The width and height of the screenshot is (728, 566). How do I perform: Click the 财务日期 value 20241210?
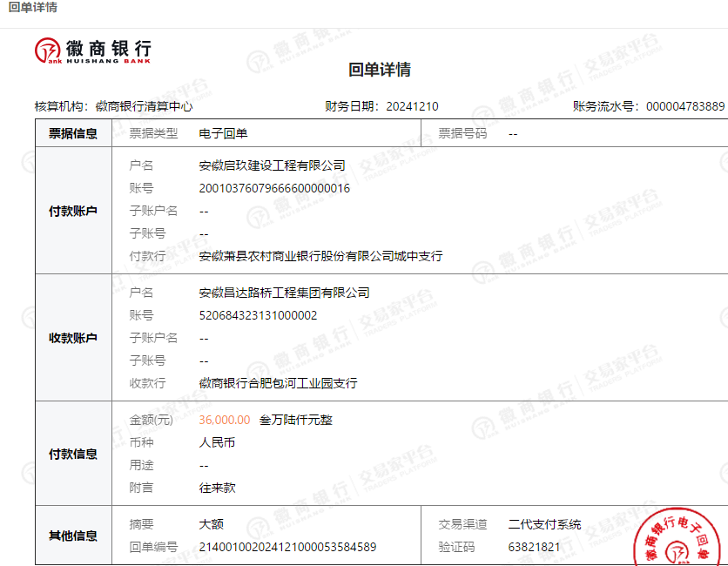(412, 106)
